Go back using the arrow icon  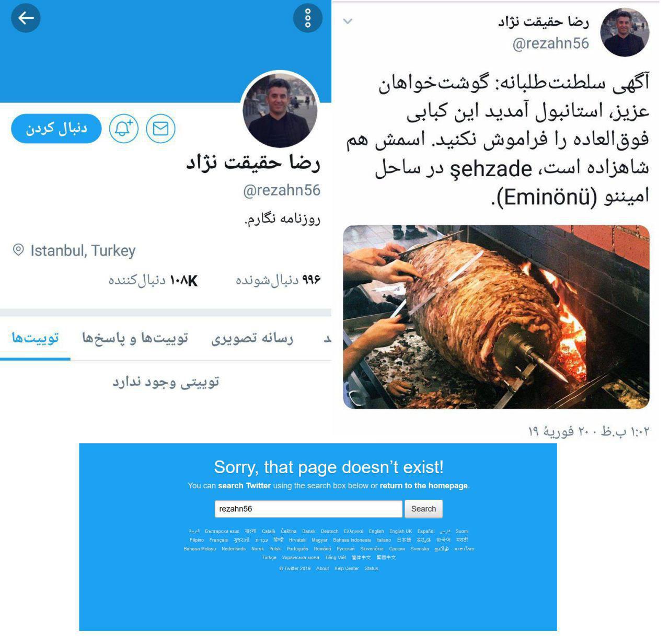pos(26,18)
